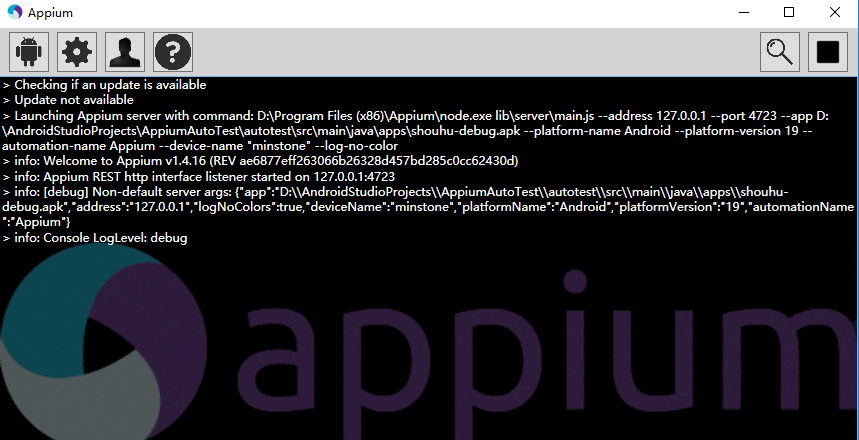Viewport: 859px width, 440px height.
Task: Click log line "Update not available"
Action: (x=68, y=100)
